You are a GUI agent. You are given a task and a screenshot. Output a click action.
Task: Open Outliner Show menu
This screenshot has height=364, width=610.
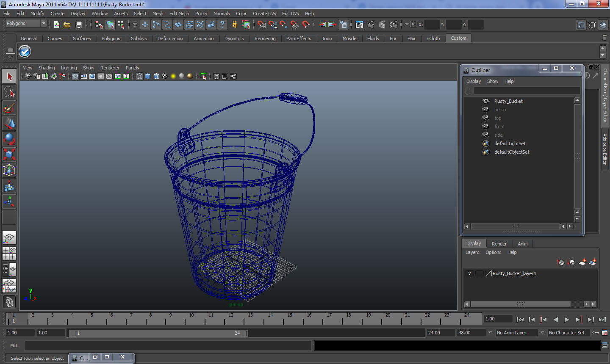point(493,81)
